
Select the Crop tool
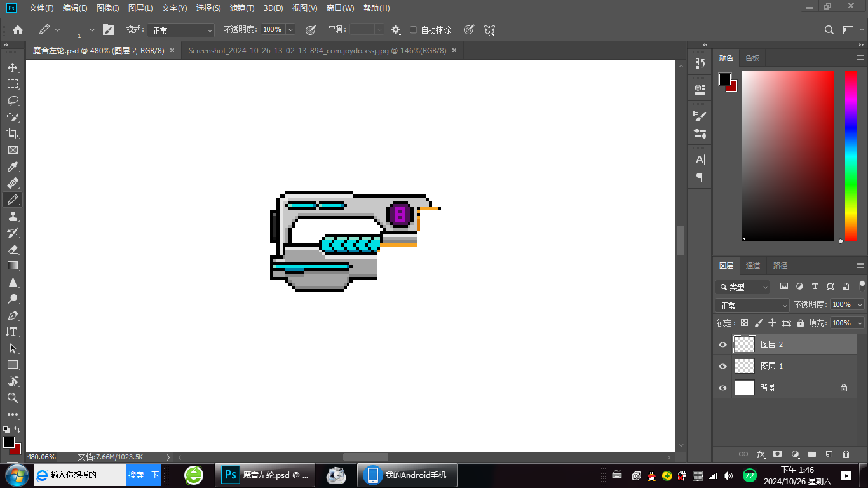click(12, 133)
